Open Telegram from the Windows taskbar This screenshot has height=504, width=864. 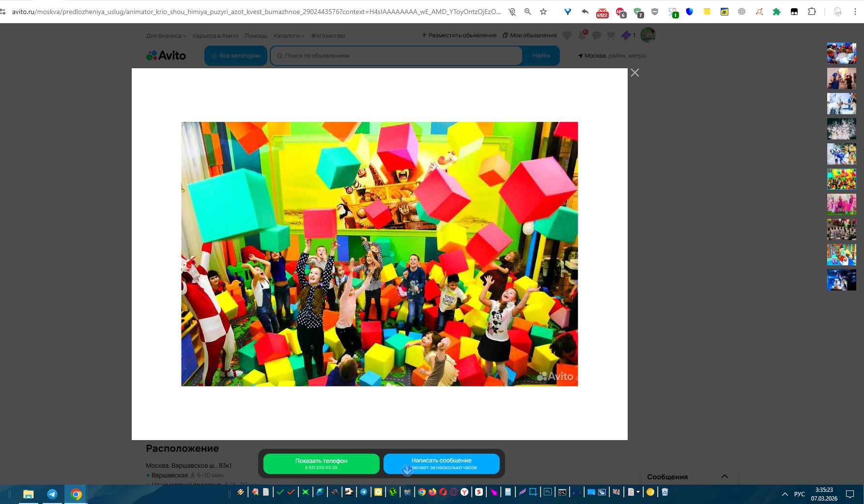pyautogui.click(x=52, y=494)
